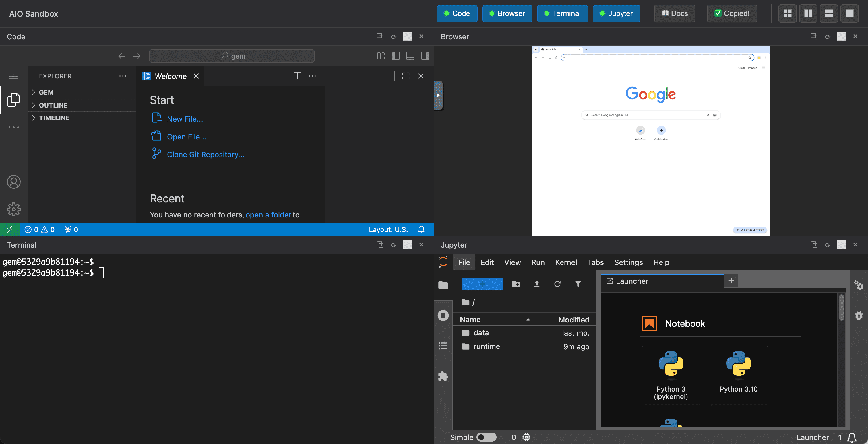Toggle VS Code primary side bar
Image resolution: width=868 pixels, height=444 pixels.
pos(396,56)
